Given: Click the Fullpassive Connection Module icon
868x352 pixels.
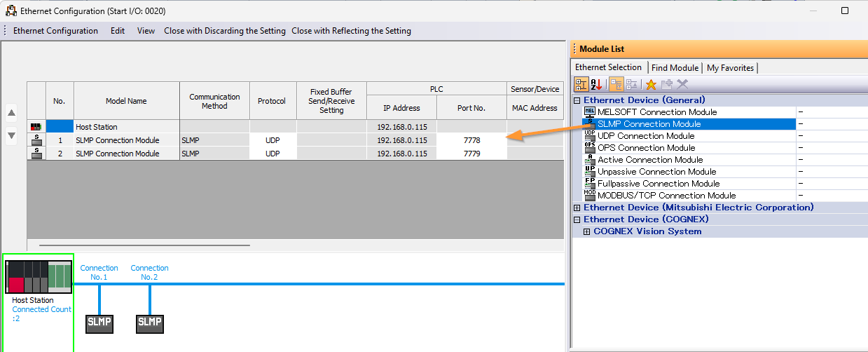Looking at the screenshot, I should coord(589,184).
